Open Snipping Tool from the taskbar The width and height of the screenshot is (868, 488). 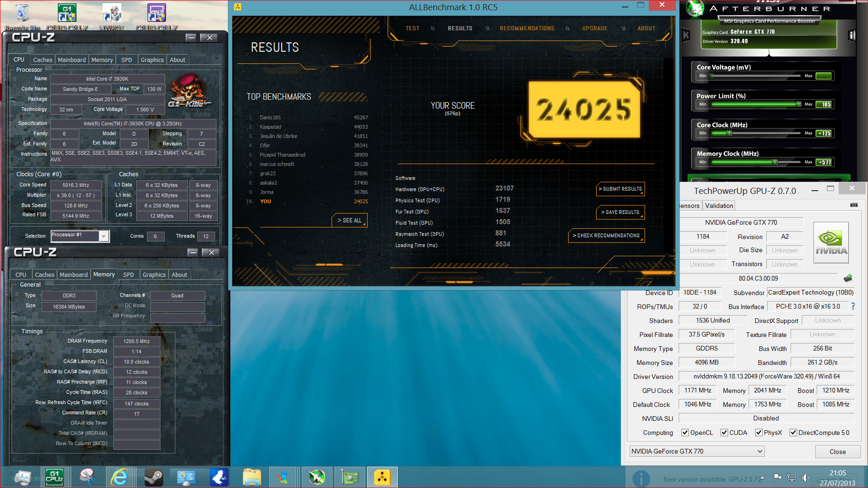(x=87, y=477)
